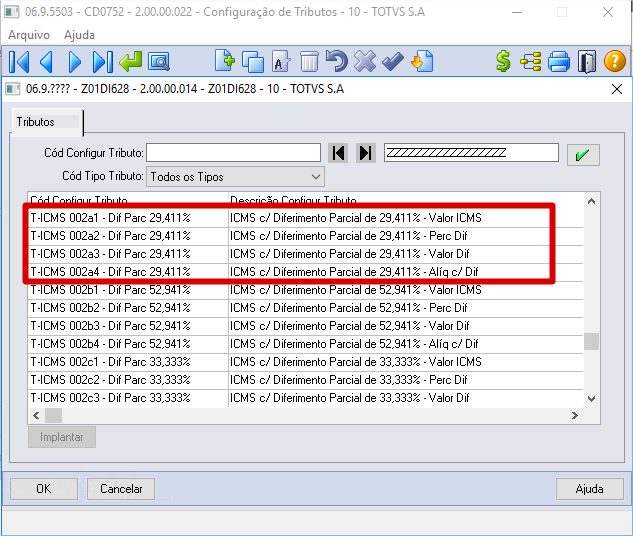Select row T-ICMS 002a4 - Dif Parc 29,411%
This screenshot has height=536, width=633.
[x=306, y=272]
